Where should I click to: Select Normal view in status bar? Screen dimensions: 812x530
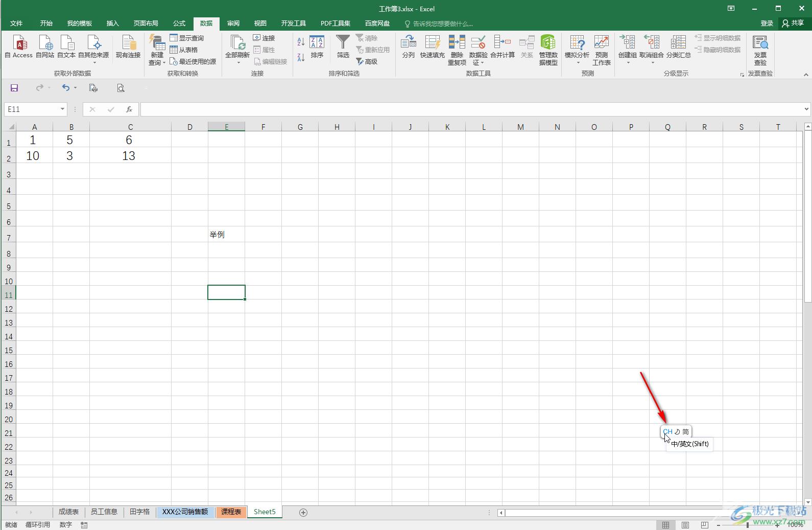665,525
